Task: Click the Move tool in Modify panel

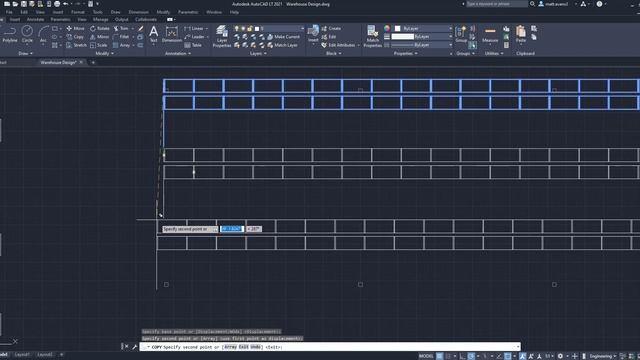Action: click(76, 29)
